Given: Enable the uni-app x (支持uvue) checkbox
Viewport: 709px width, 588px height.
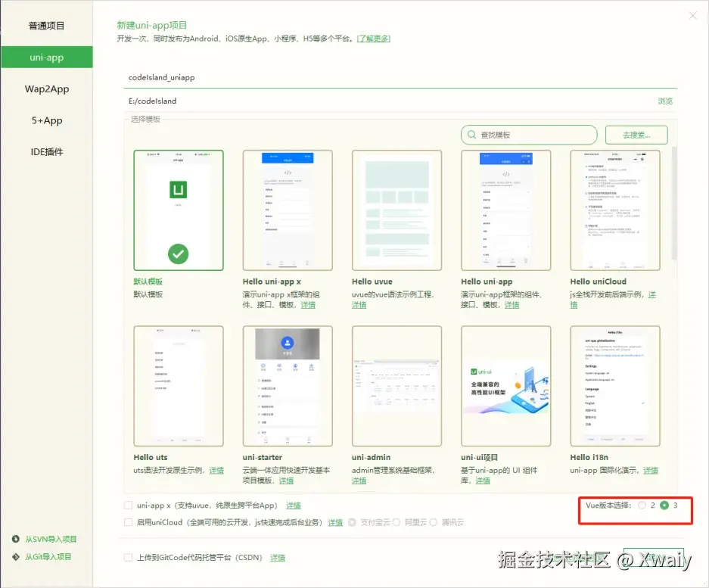Looking at the screenshot, I should coord(127,506).
